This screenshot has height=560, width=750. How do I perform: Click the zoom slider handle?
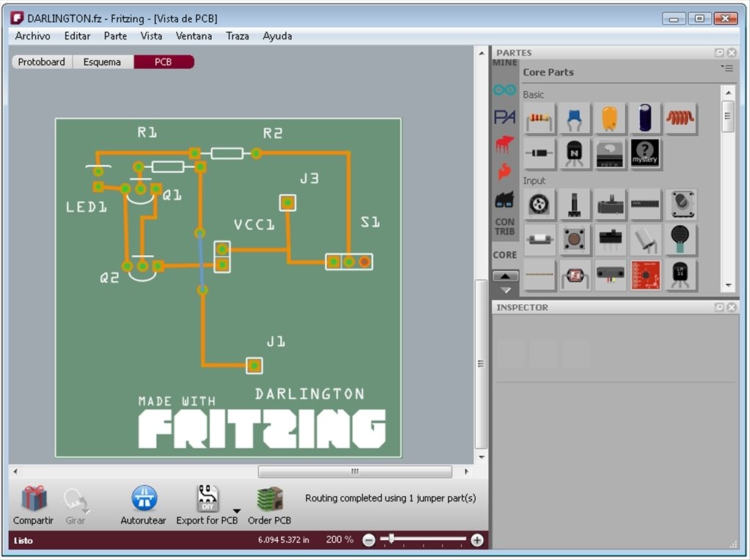pos(391,539)
